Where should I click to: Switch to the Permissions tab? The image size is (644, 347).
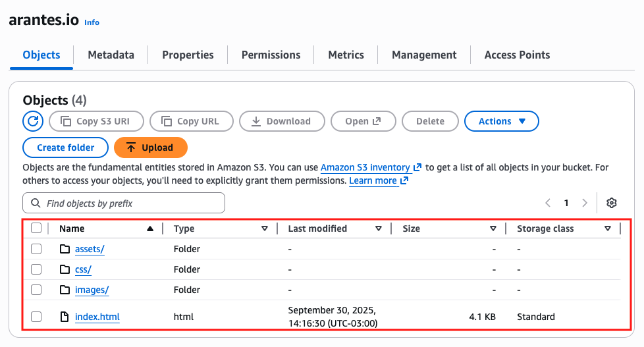click(x=271, y=55)
